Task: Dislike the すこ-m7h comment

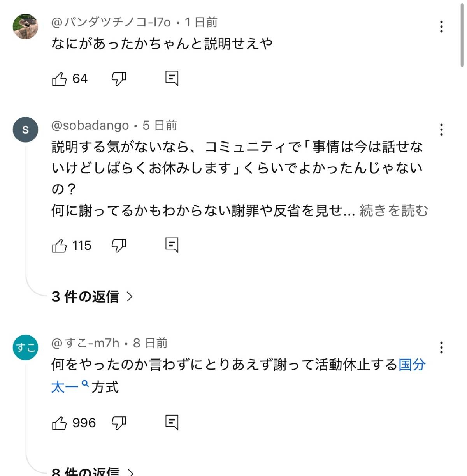Action: pos(119,423)
